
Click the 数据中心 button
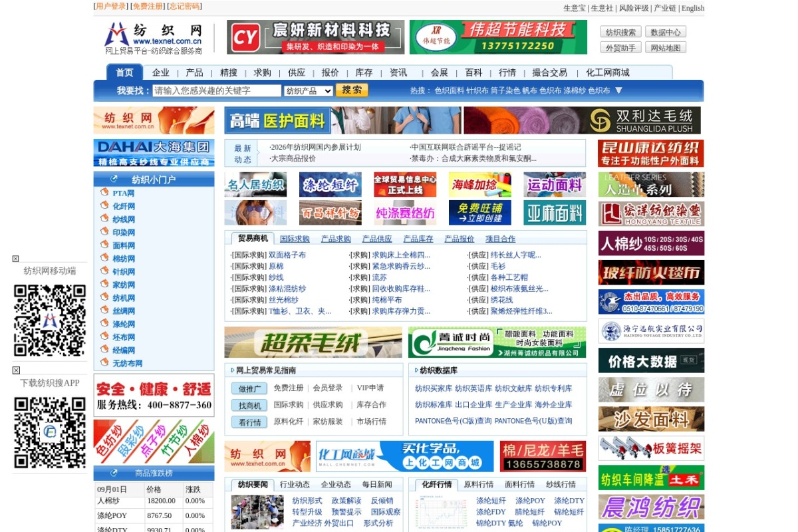665,32
